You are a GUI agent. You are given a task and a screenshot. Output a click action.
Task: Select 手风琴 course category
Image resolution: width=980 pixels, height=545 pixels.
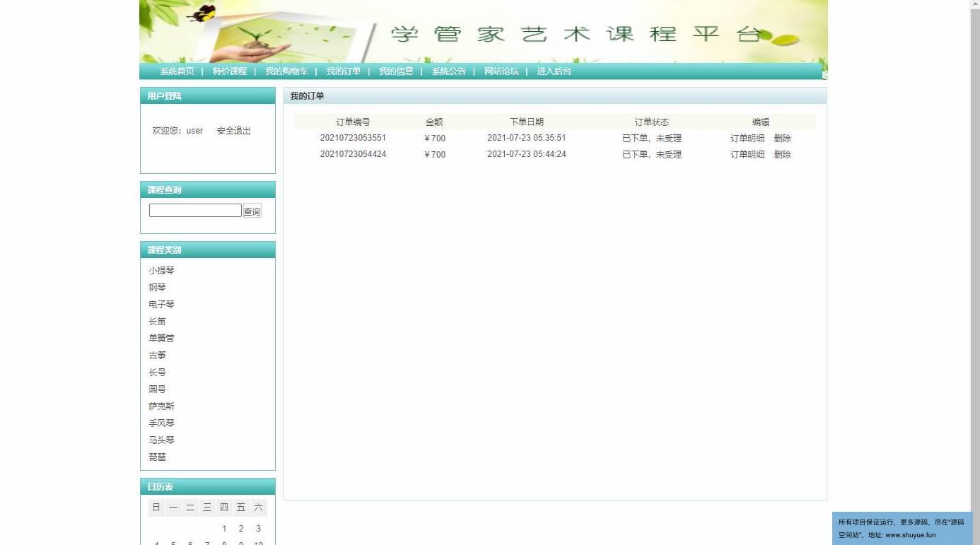(161, 423)
